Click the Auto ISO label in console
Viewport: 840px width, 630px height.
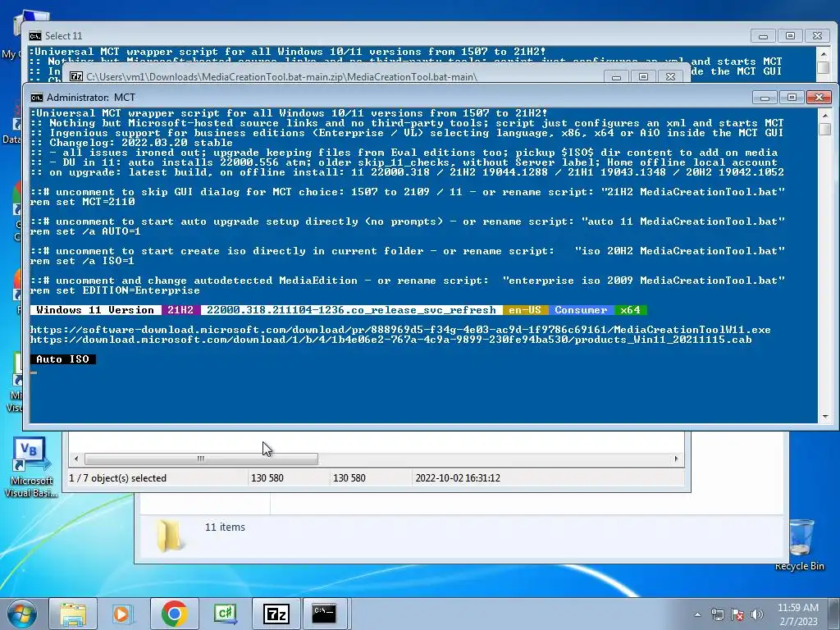(62, 359)
